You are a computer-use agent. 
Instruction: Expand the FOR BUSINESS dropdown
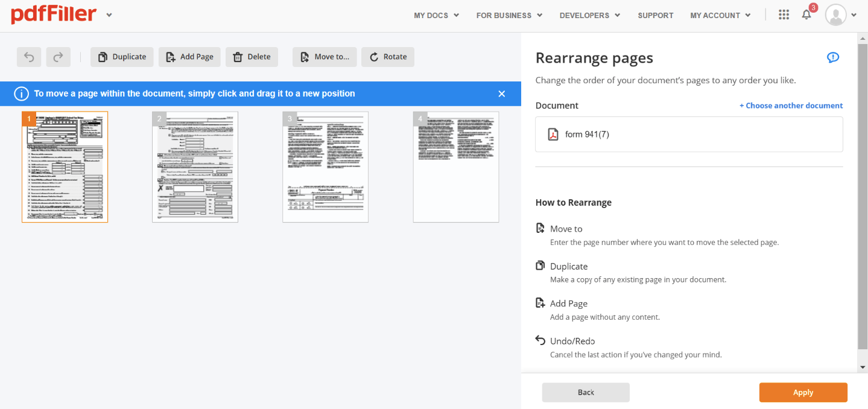(509, 15)
